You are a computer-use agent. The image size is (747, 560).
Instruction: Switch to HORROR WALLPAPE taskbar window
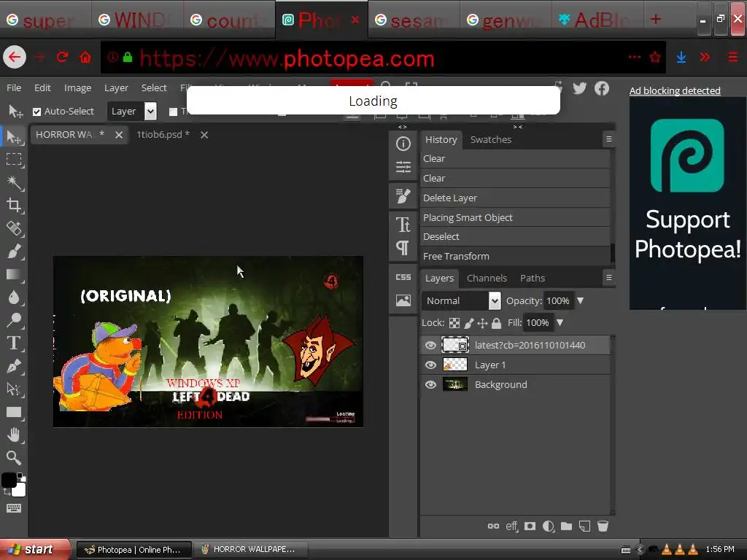249,550
